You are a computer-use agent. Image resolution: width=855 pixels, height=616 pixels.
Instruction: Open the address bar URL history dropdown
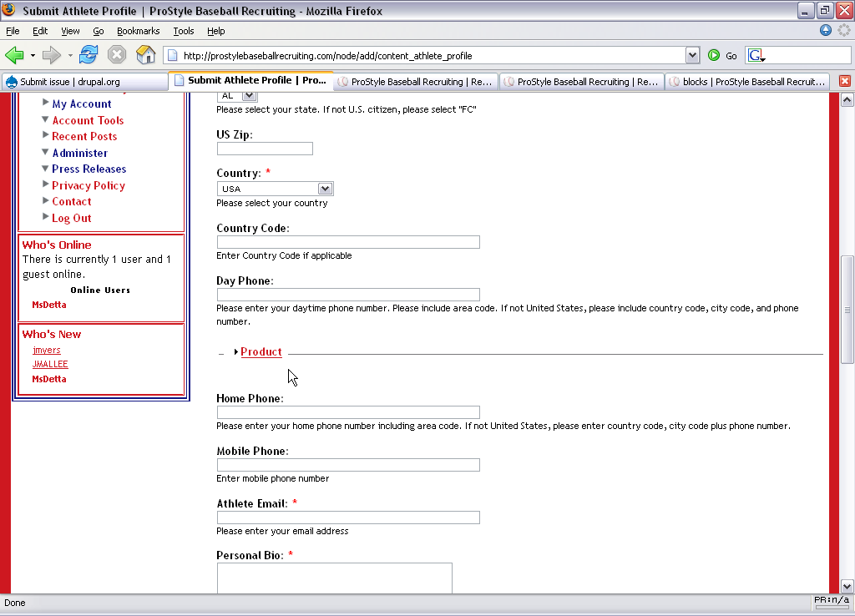click(x=692, y=55)
